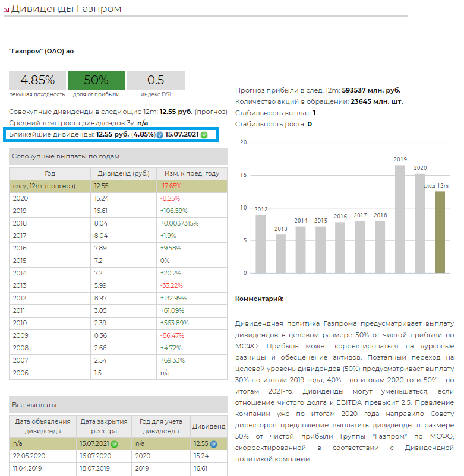Screen dimensions: 464x476
Task: Click the Год column header
Action: click(x=50, y=174)
